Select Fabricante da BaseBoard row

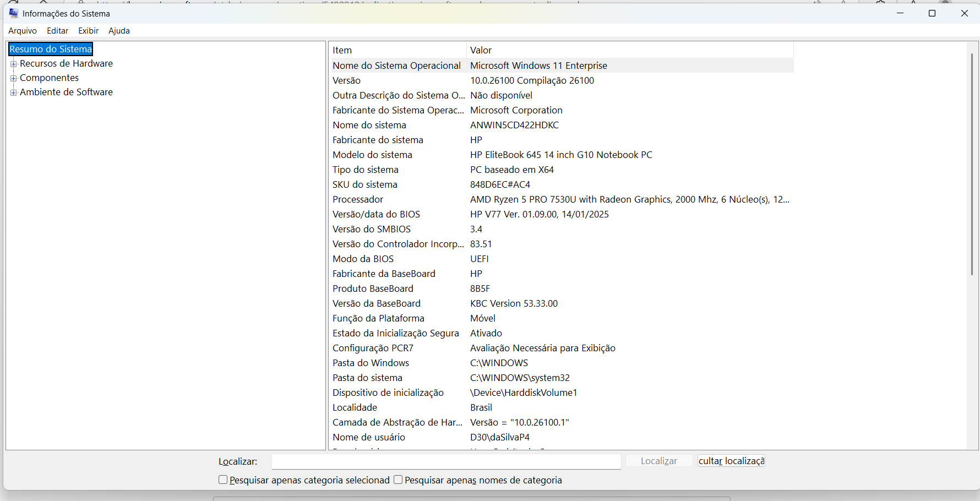pos(562,274)
